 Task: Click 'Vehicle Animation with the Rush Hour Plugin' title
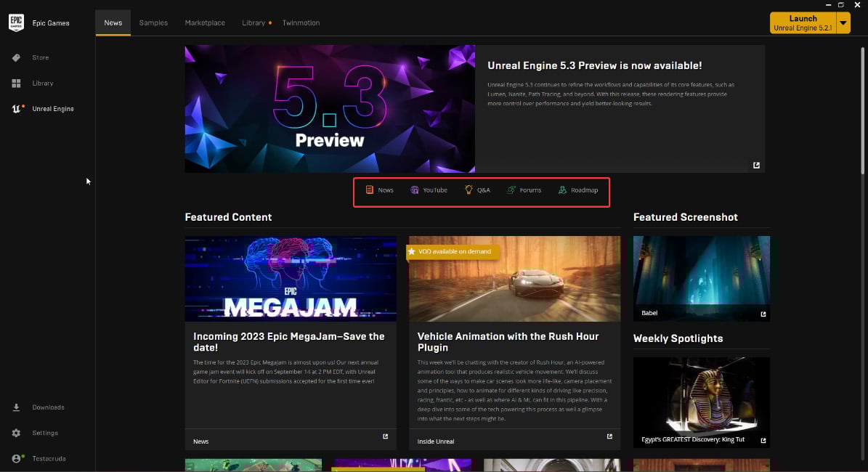[508, 342]
